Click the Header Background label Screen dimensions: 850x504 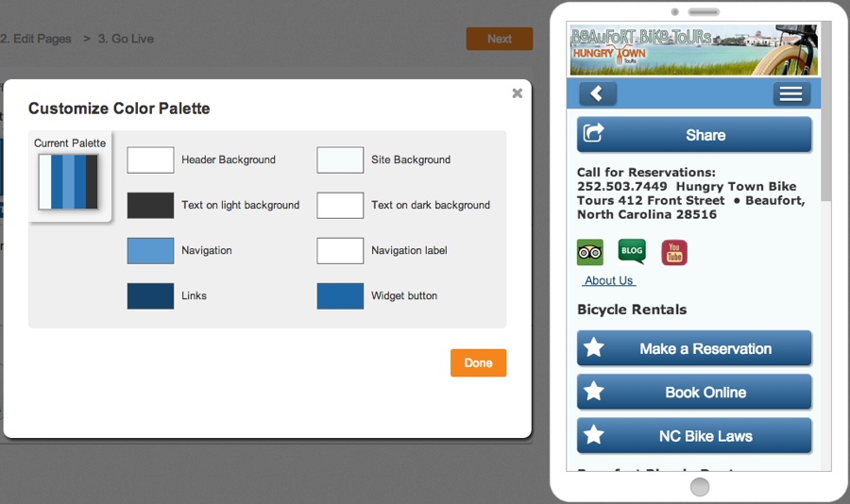pyautogui.click(x=229, y=160)
